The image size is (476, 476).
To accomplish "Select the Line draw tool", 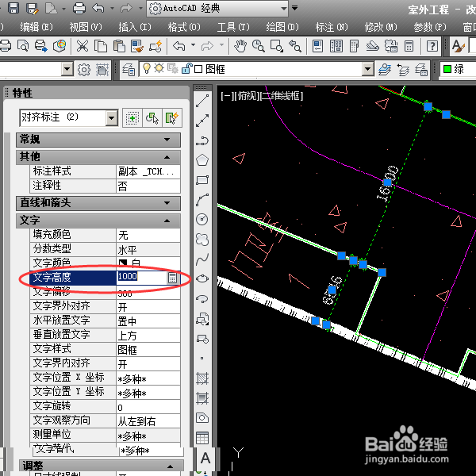I will (202, 101).
